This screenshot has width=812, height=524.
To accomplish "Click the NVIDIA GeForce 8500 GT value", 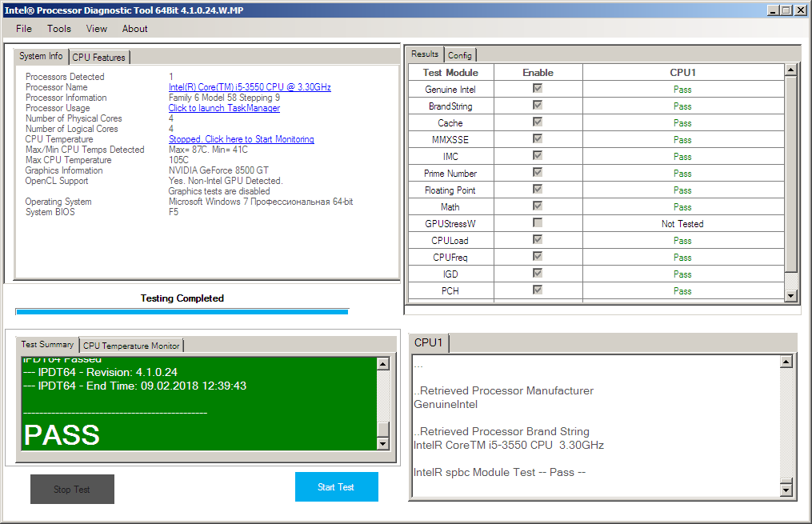I will 218,170.
